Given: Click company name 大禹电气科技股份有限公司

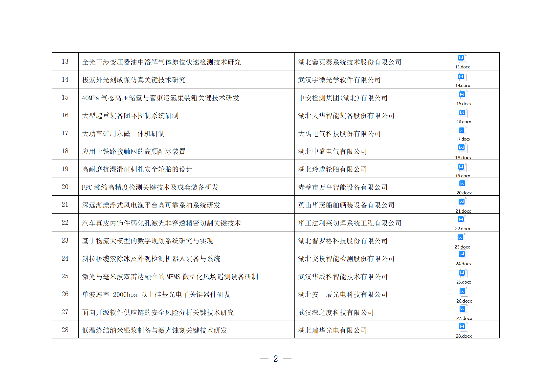Looking at the screenshot, I should pos(339,134).
